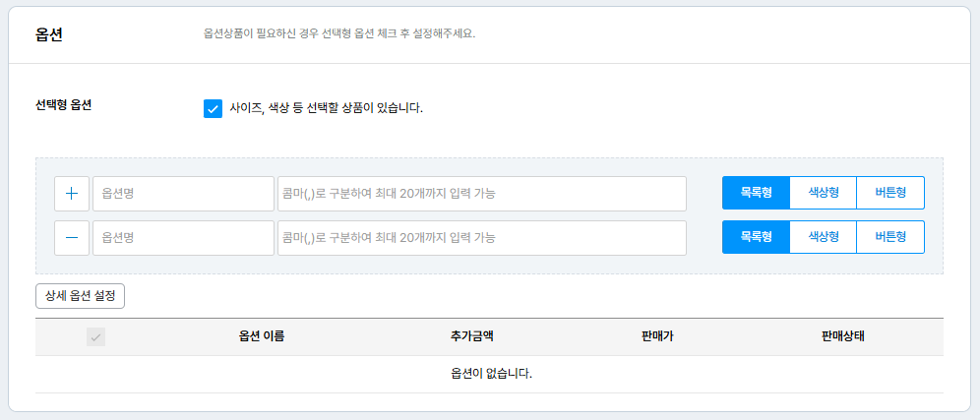Click the 사이즈, 색상 등 선택할 상품 label text

pos(326,108)
